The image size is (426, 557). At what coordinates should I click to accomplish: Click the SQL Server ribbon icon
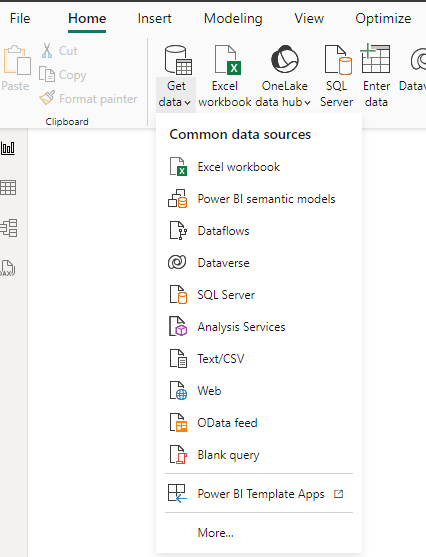click(x=338, y=60)
